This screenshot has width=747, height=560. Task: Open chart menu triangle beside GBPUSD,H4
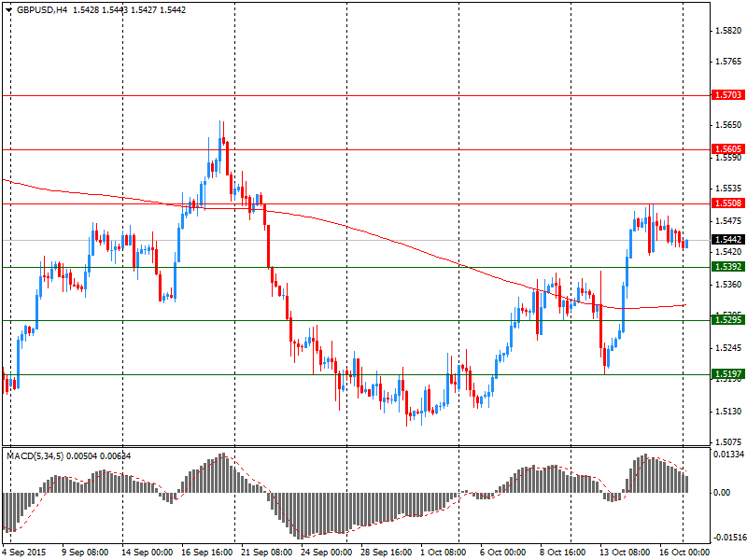pos(9,10)
